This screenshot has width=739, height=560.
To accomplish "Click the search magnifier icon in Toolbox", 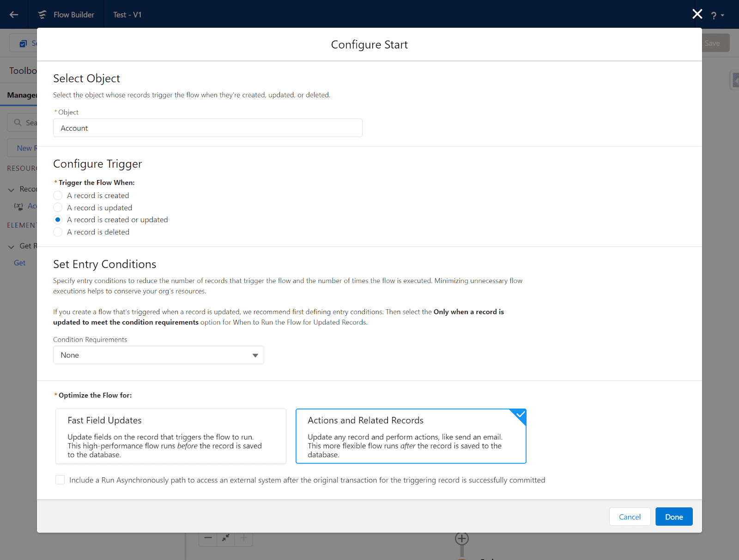I will point(18,123).
